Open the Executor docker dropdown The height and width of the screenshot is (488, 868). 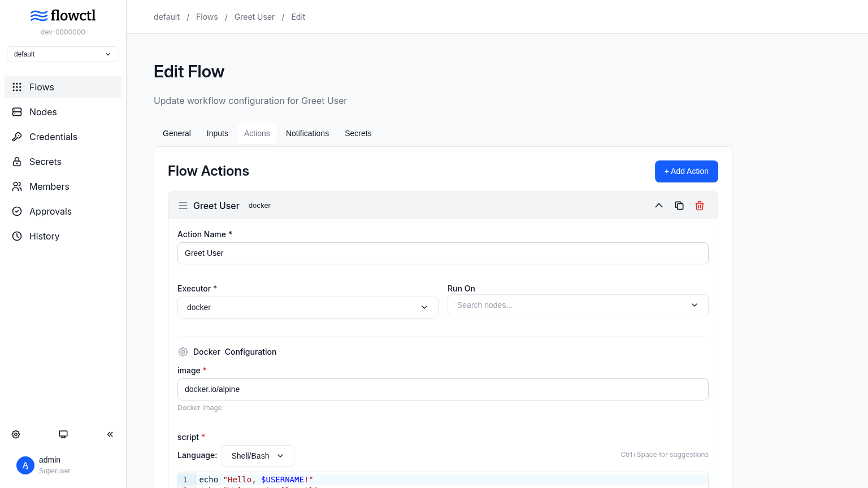[308, 307]
